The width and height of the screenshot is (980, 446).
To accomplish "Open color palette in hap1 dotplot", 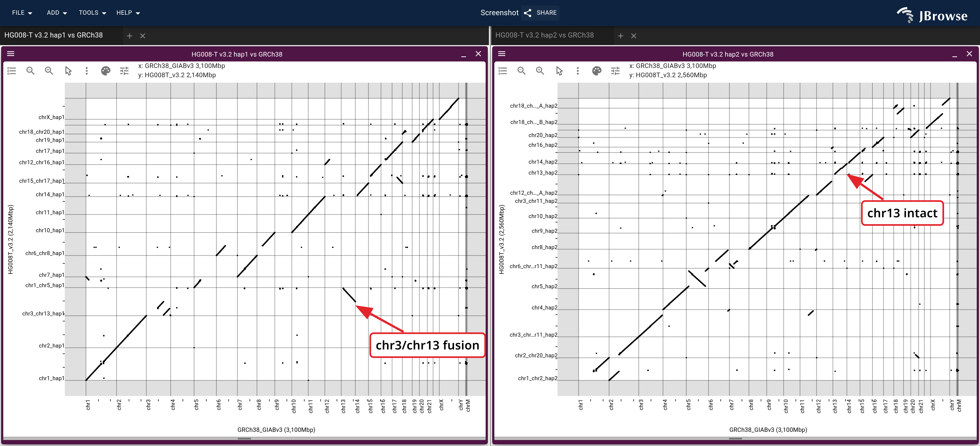I will point(105,71).
